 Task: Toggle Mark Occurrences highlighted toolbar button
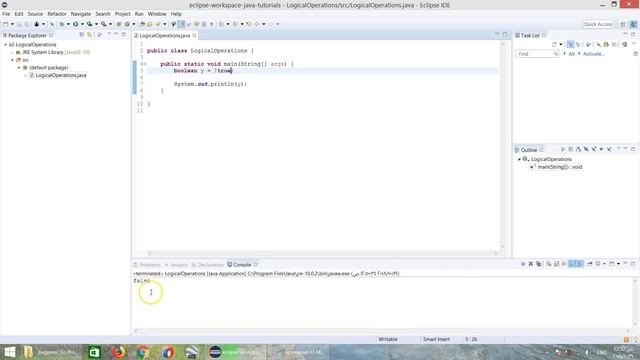[x=181, y=24]
